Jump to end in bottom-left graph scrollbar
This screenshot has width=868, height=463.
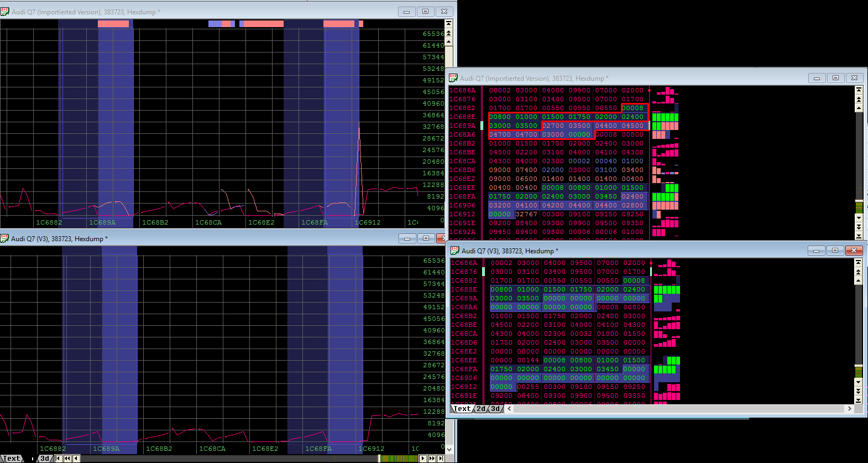coord(441,458)
